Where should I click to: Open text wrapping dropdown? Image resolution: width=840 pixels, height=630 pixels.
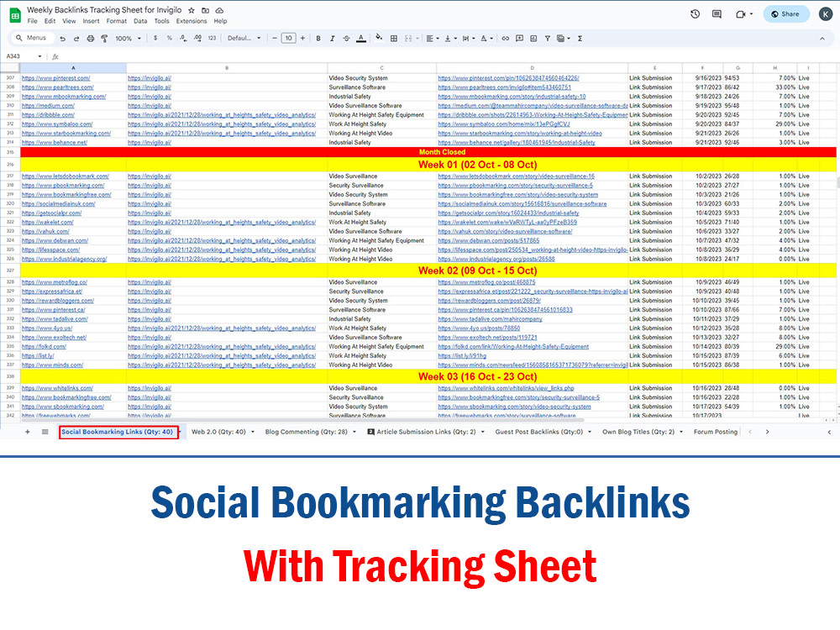click(x=468, y=39)
